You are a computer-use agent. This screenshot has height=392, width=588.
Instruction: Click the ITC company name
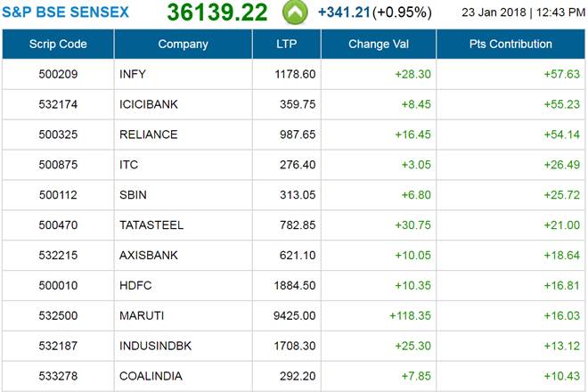(128, 165)
